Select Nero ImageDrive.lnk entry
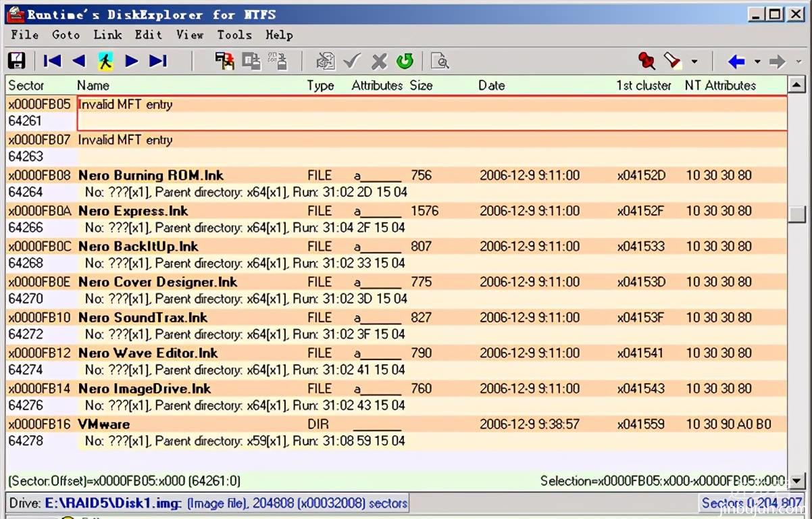 pos(397,397)
